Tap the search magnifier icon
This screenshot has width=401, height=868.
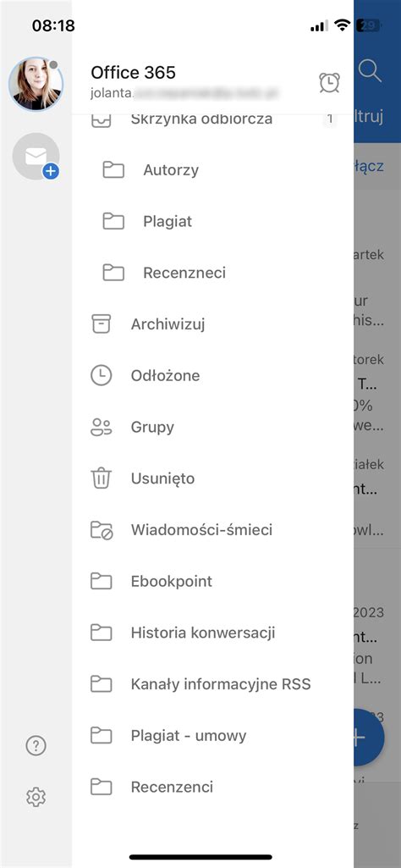pyautogui.click(x=370, y=71)
